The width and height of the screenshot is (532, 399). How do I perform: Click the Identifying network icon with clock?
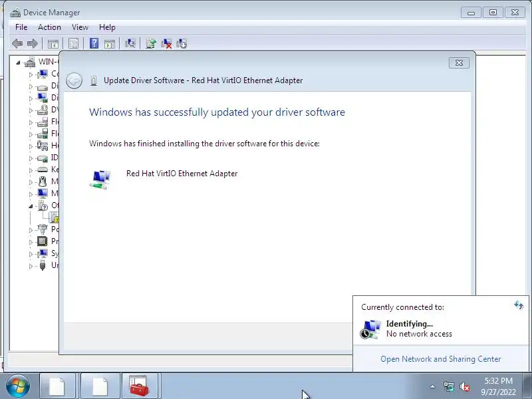[x=370, y=329]
